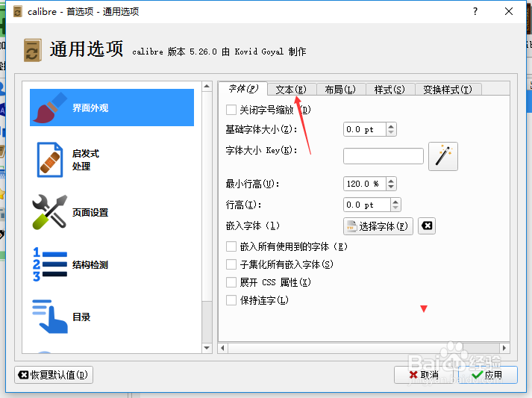Switch to the 字体 tab
532x398 pixels.
(x=243, y=89)
